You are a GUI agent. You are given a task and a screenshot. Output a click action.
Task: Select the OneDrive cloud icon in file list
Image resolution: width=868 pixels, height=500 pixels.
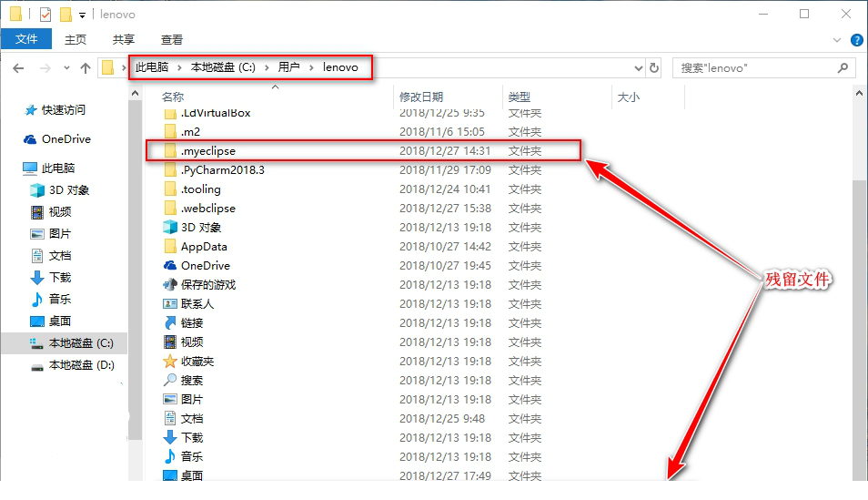point(170,266)
